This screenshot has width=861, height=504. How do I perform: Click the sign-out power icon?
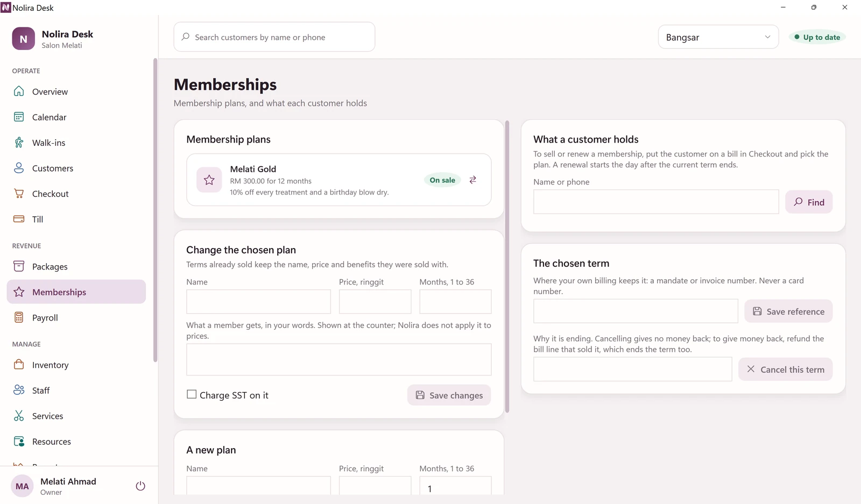tap(140, 486)
